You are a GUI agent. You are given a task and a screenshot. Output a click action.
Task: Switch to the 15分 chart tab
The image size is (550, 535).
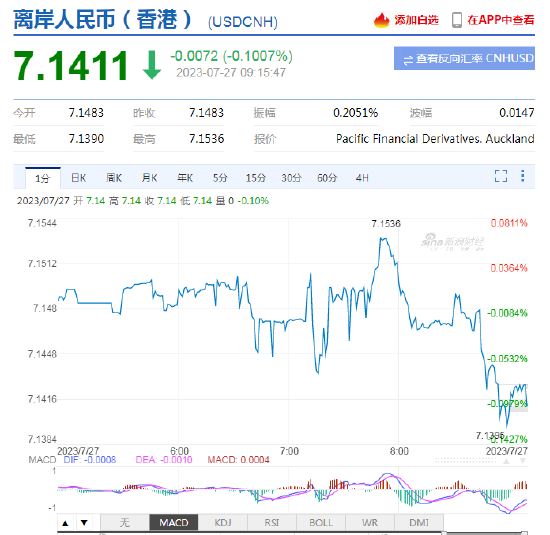click(256, 178)
